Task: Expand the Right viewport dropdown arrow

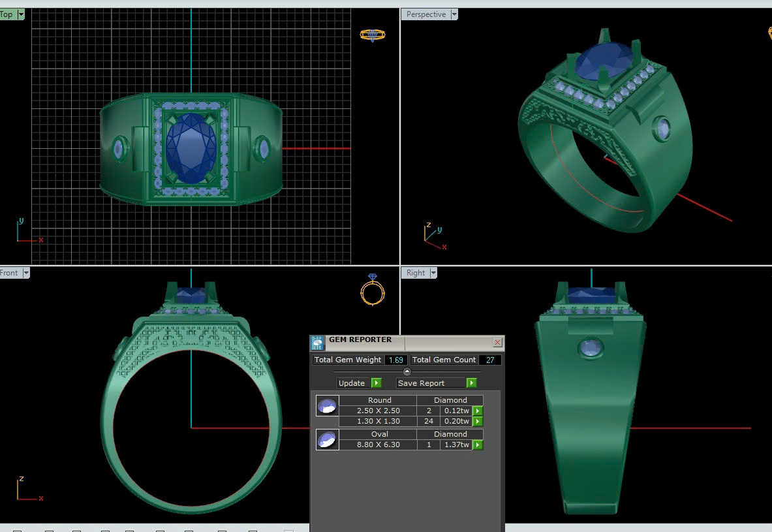Action: point(432,274)
